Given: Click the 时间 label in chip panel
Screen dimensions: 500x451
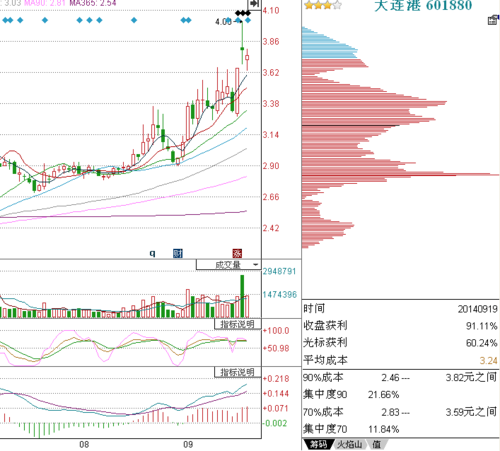Looking at the screenshot, I should 314,309.
